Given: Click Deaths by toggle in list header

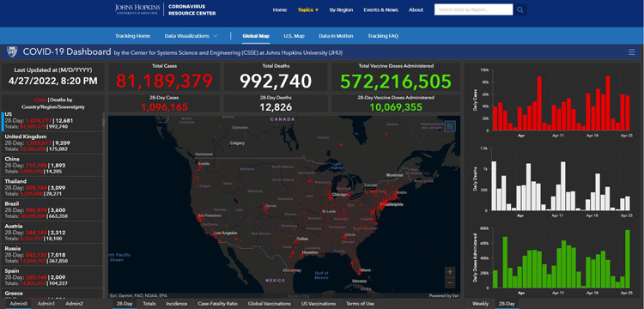Looking at the screenshot, I should point(61,100).
